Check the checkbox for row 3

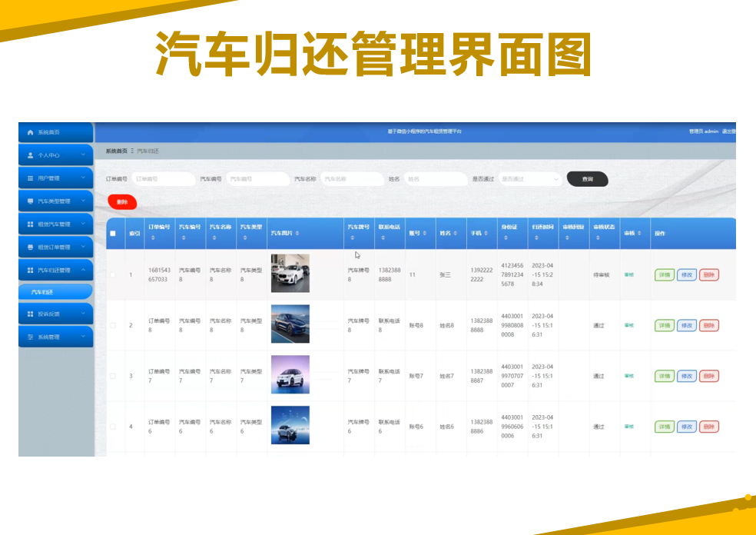coord(113,376)
